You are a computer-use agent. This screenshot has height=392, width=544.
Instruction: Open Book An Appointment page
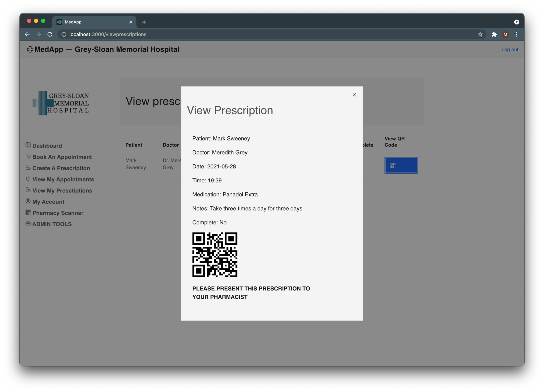pos(62,157)
